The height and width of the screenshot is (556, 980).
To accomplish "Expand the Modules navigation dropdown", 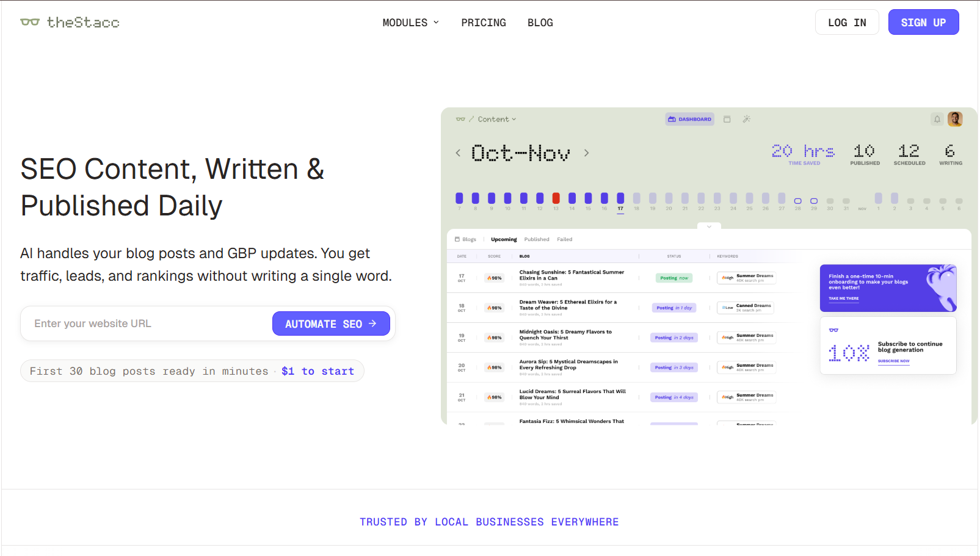I will click(x=410, y=23).
